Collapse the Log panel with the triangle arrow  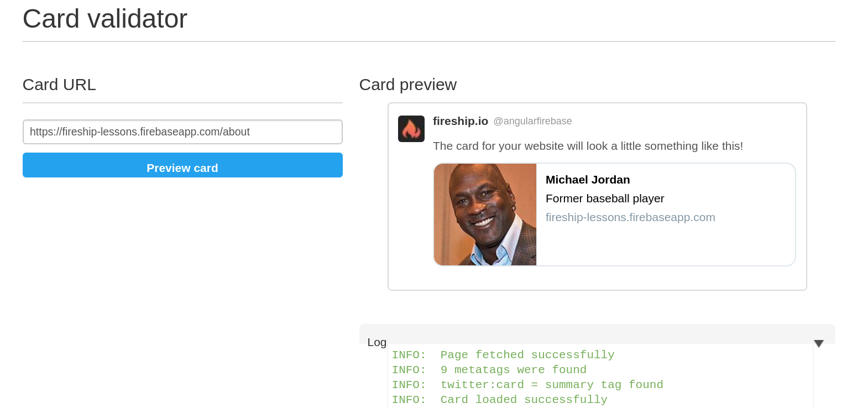coord(818,343)
